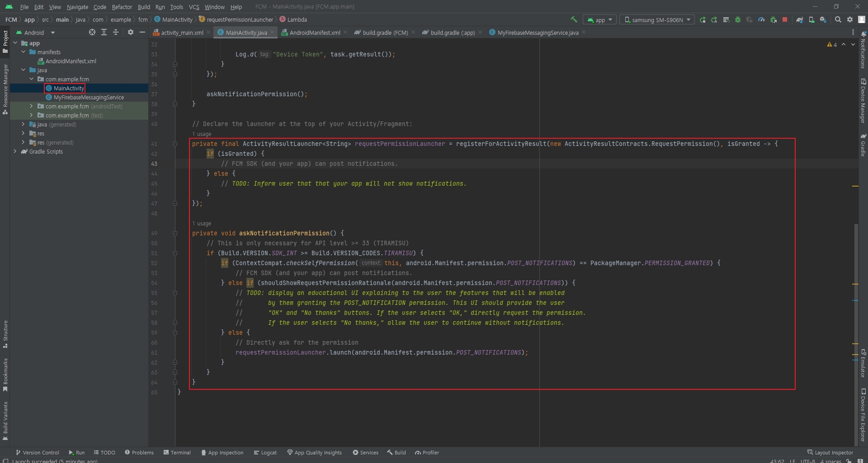Image resolution: width=868 pixels, height=463 pixels.
Task: Open IDE settings gear in main toolbar
Action: [850, 19]
